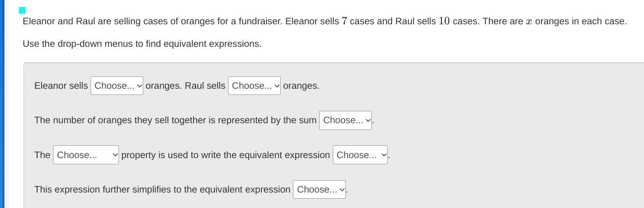
Task: Open the "further simplifies" expression dropdown
Action: pos(319,189)
